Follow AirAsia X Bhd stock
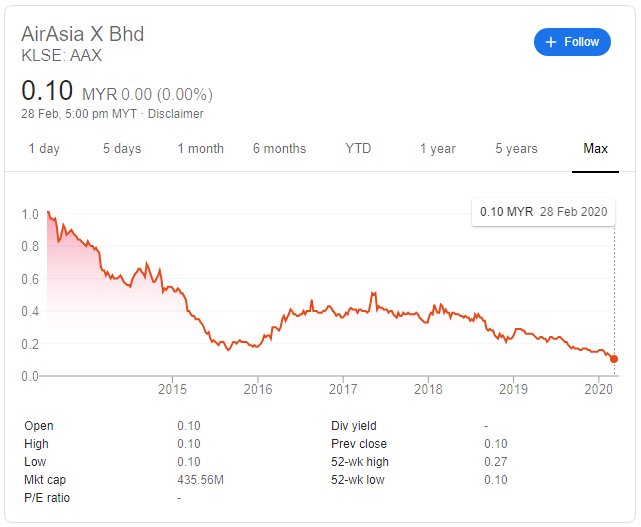 point(572,42)
